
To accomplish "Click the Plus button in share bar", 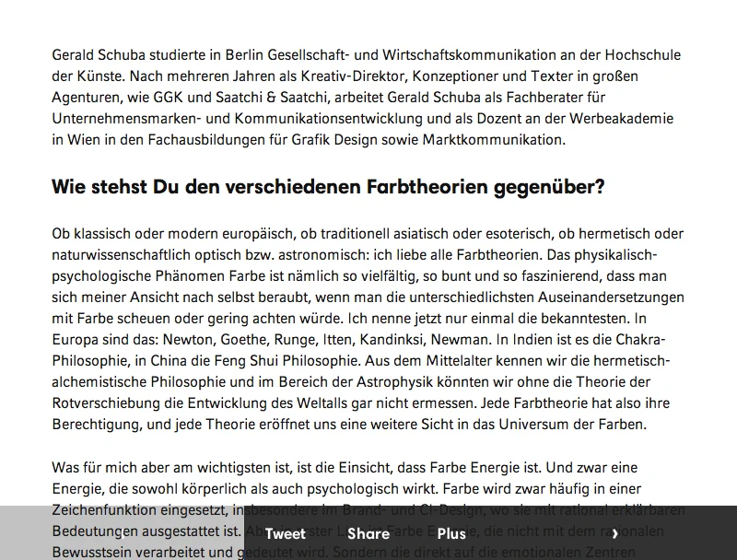I will [x=451, y=533].
